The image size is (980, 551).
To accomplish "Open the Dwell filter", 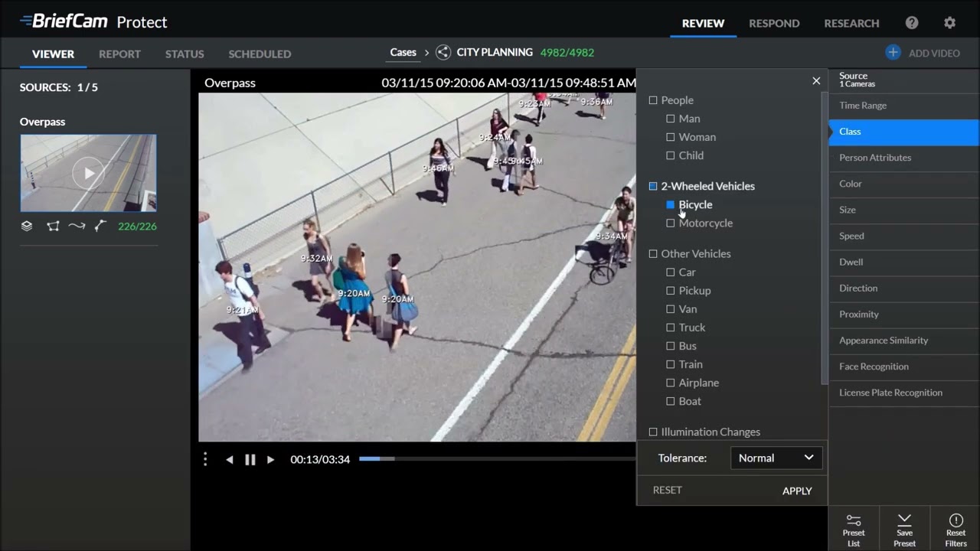I will coord(903,262).
